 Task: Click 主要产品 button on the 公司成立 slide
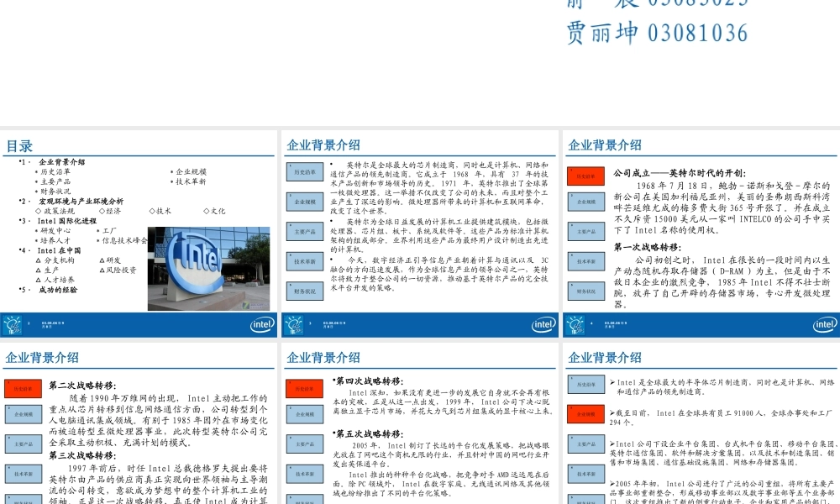pos(586,232)
